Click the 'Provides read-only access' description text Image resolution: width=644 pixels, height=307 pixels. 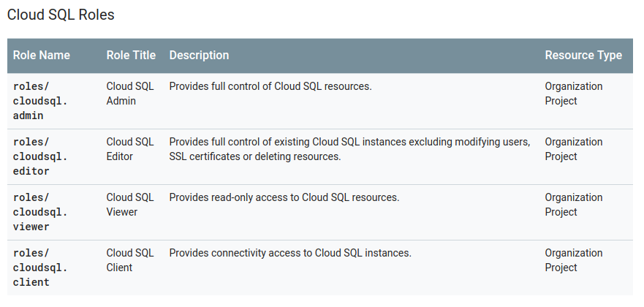click(284, 197)
